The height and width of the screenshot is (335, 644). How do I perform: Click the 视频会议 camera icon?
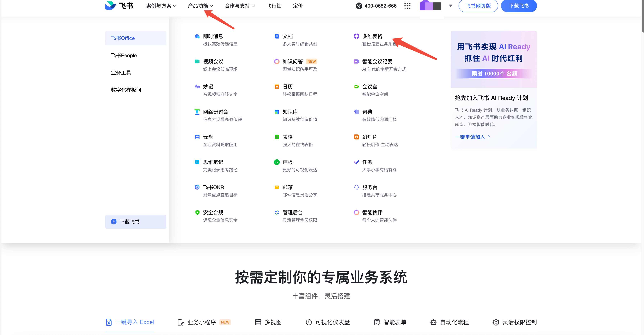point(197,61)
